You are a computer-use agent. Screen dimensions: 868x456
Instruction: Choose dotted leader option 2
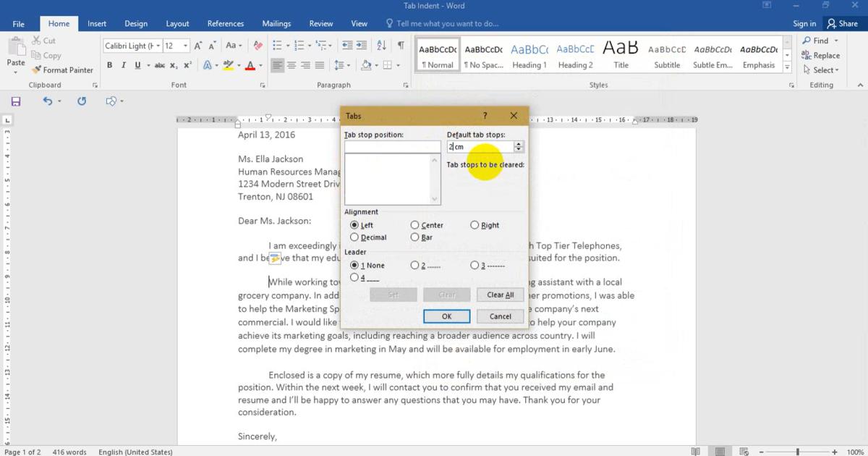coord(414,266)
